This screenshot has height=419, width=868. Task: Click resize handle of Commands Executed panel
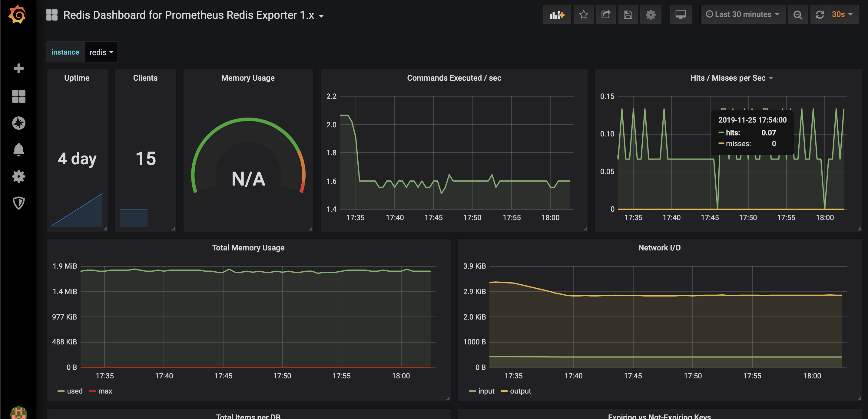click(585, 229)
